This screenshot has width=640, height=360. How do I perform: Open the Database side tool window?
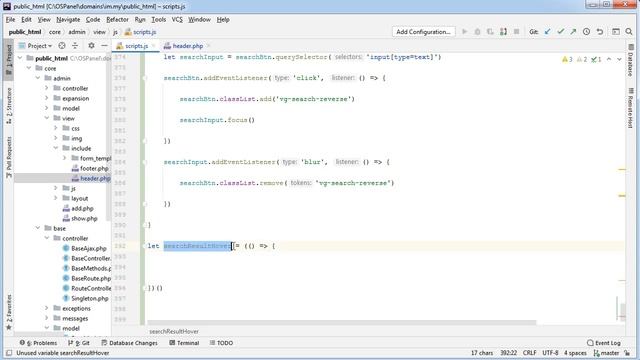631,61
